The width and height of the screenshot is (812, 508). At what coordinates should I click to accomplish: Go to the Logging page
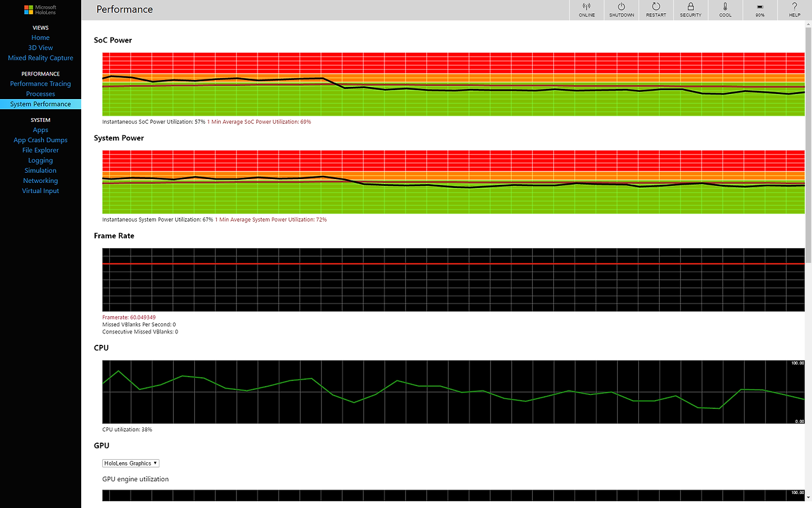41,161
